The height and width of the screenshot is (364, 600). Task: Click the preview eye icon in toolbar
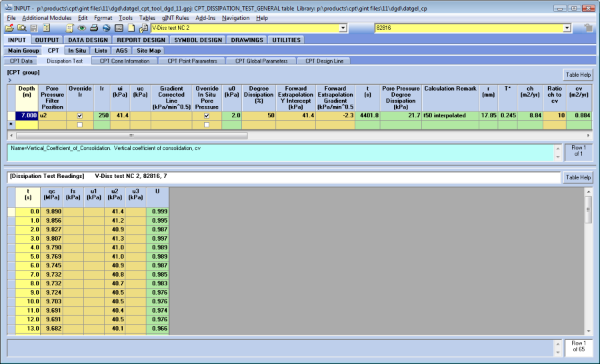click(81, 28)
